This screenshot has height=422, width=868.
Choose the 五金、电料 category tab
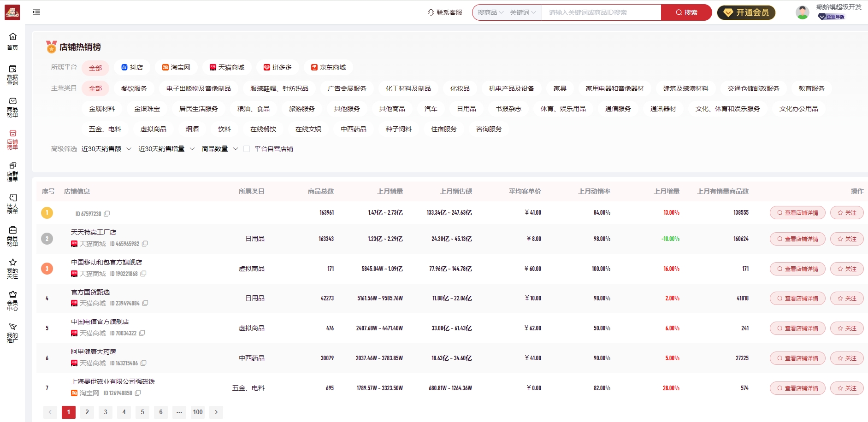[105, 129]
